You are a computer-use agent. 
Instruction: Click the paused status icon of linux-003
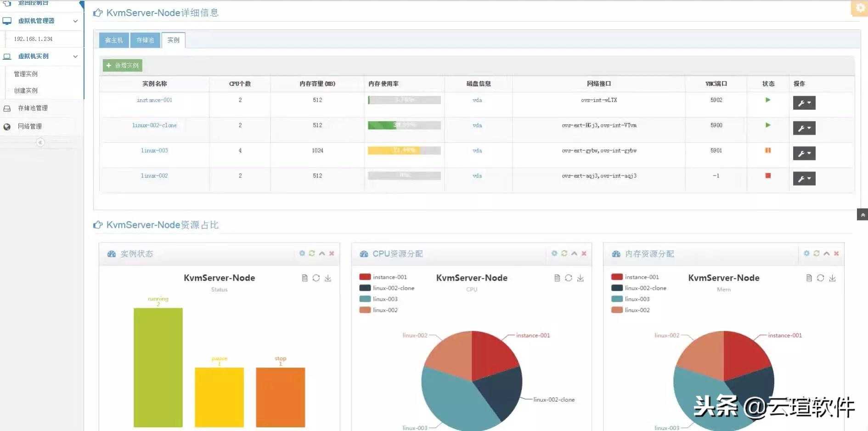click(767, 150)
